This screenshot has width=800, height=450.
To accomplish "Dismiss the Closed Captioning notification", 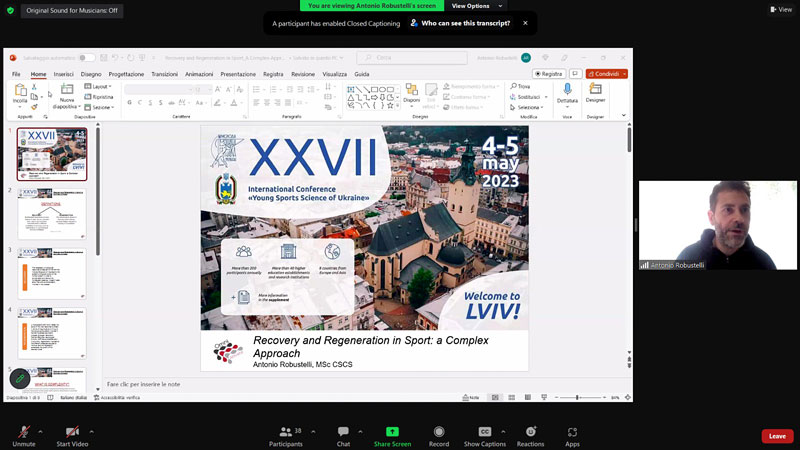I will point(525,23).
